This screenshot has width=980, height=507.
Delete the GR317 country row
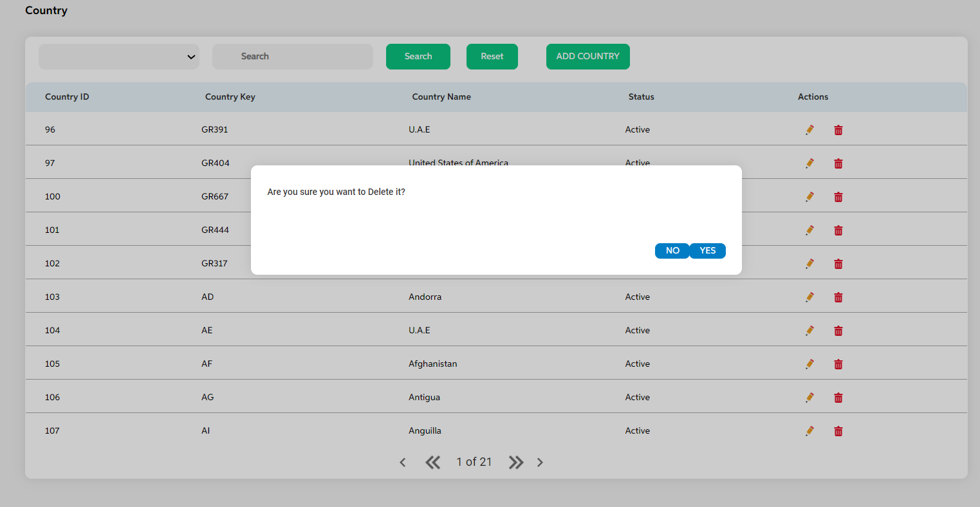click(x=838, y=264)
